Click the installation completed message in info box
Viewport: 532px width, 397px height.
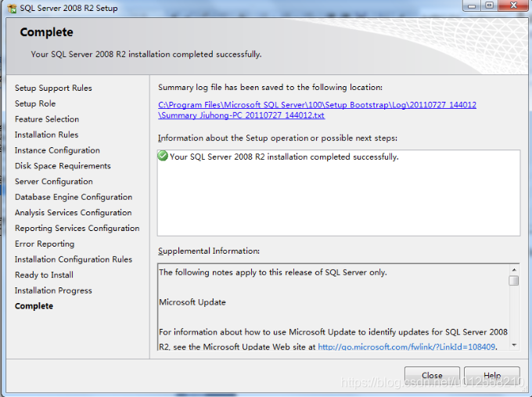[x=284, y=157]
